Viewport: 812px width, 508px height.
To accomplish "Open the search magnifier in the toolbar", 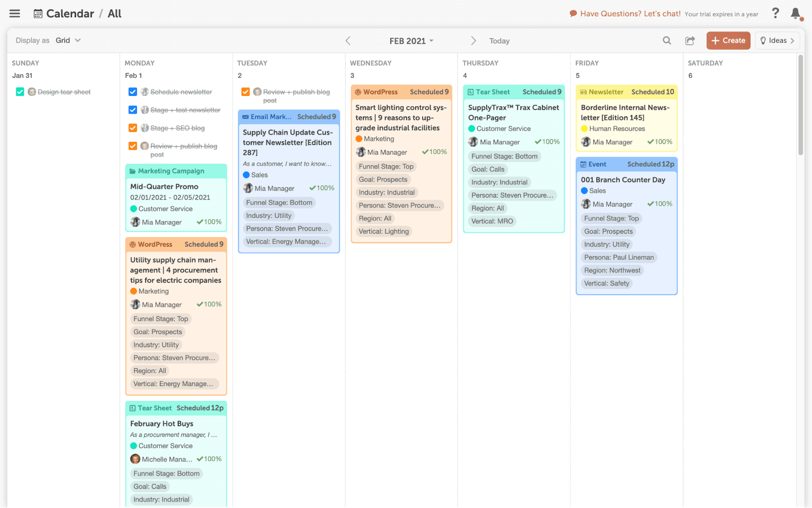I will [x=666, y=41].
